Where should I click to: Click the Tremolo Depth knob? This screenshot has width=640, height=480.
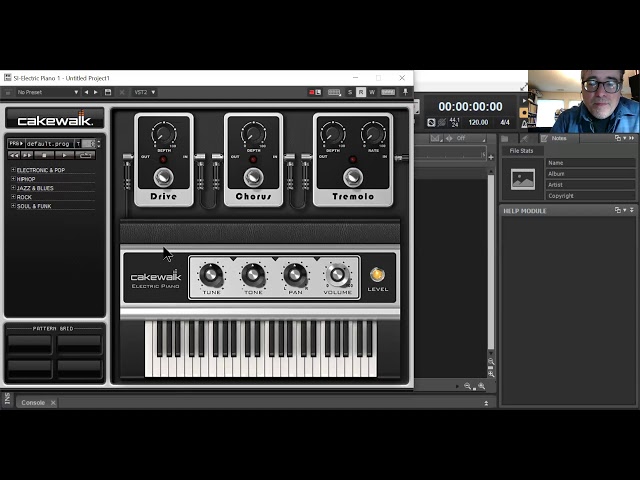[333, 133]
